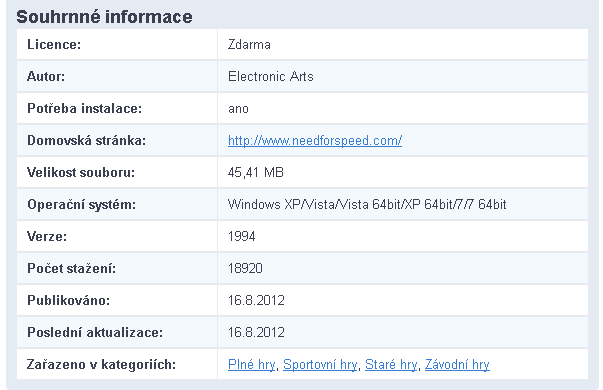
Task: Click the date in Poslední aktualizace row
Action: pyautogui.click(x=256, y=332)
